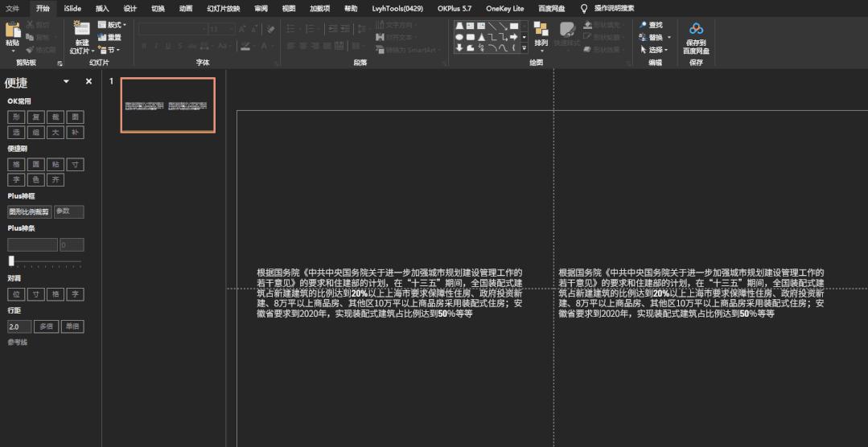The height and width of the screenshot is (447, 868).
Task: Toggle the 格 button under 便捷刷
Action: point(16,164)
